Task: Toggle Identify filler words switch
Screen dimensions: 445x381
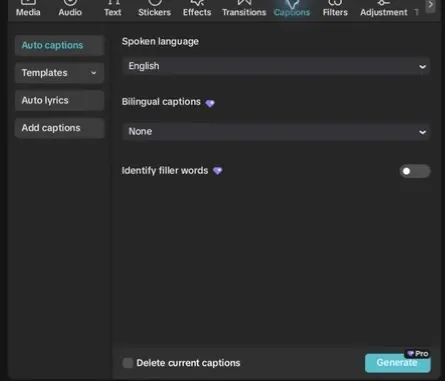Action: tap(415, 171)
